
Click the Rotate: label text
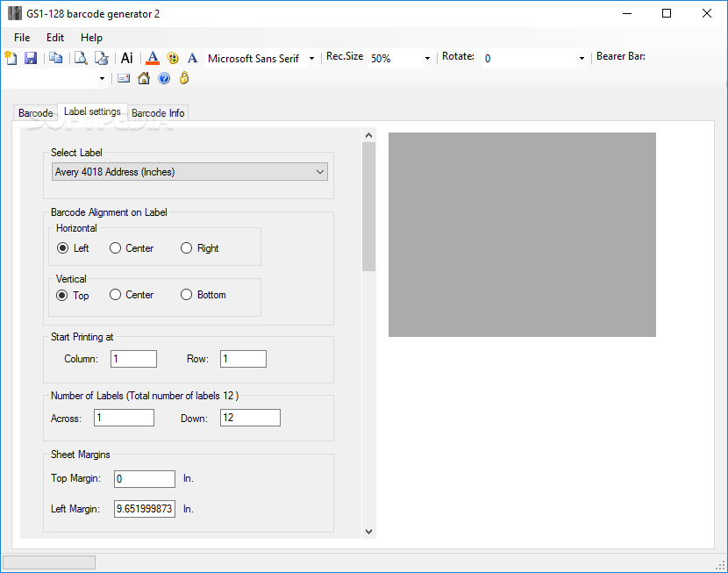pos(458,56)
